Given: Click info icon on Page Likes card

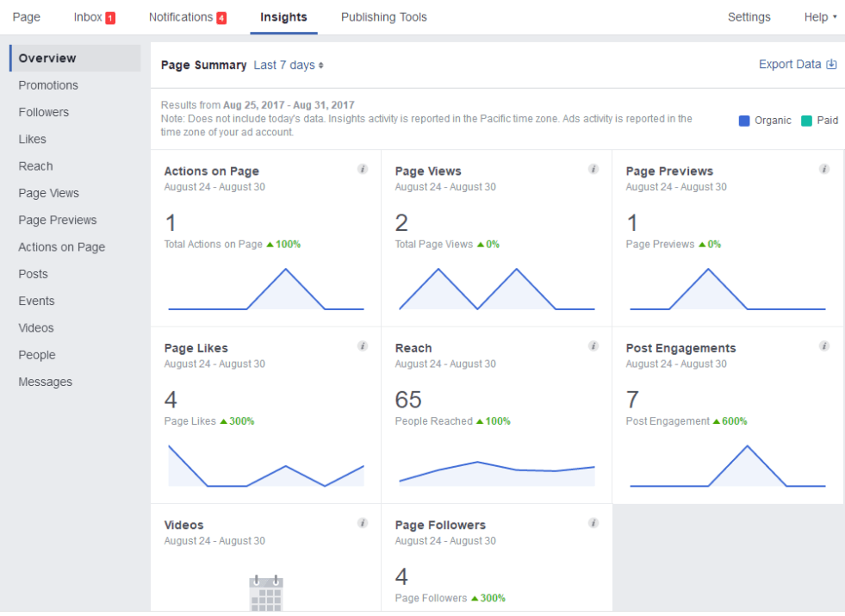Looking at the screenshot, I should tap(363, 346).
